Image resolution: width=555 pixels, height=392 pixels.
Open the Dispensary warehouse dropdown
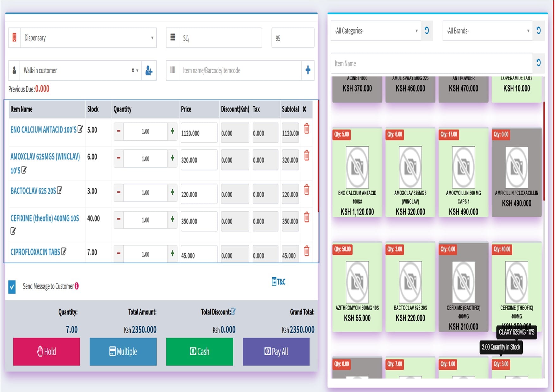[x=88, y=38]
